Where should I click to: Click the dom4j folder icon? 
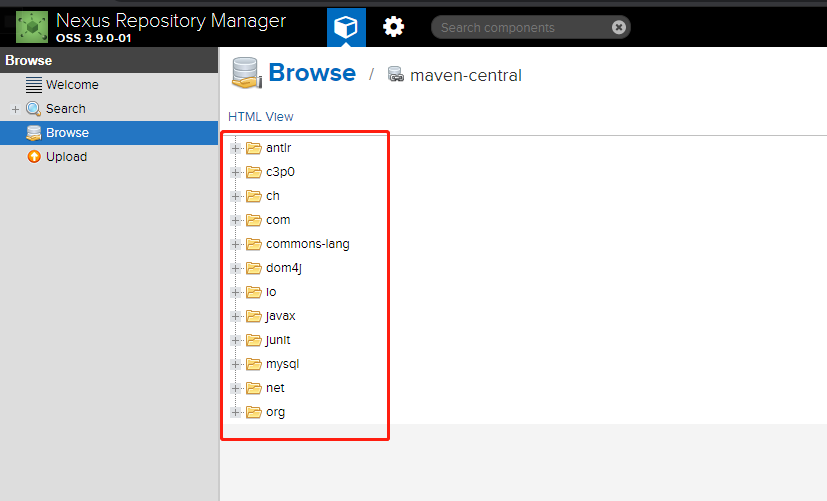tap(254, 268)
